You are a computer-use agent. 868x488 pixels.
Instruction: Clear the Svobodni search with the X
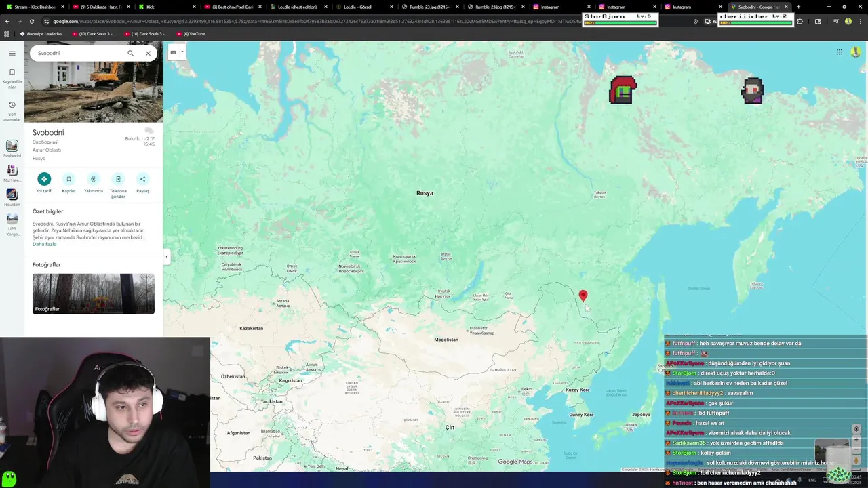(x=148, y=53)
